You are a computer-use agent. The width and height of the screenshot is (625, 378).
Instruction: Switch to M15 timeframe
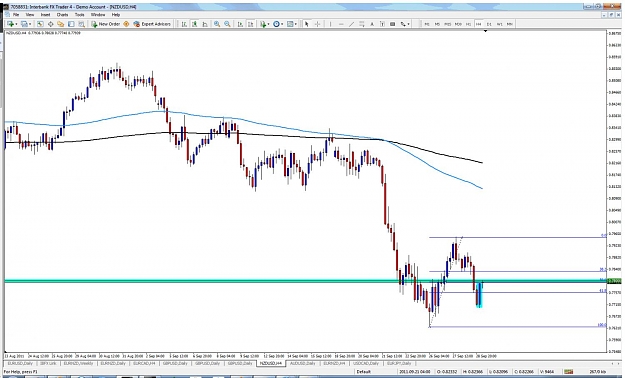448,24
